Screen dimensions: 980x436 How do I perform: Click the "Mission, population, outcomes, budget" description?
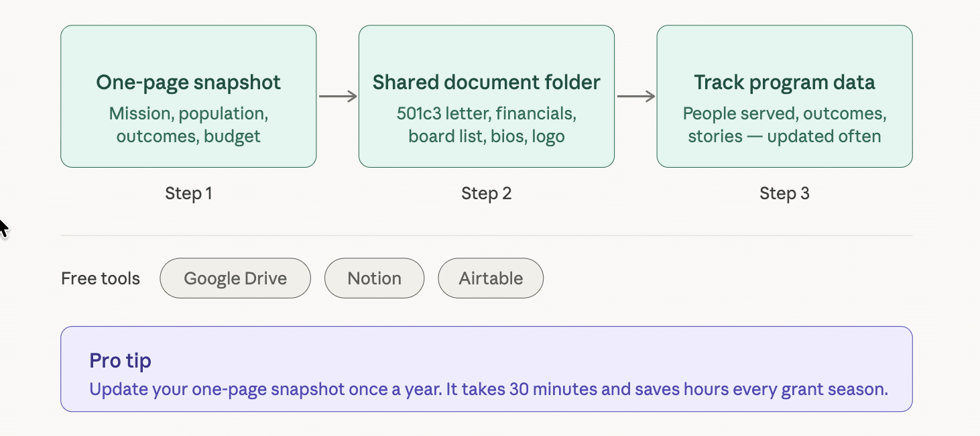pos(188,125)
